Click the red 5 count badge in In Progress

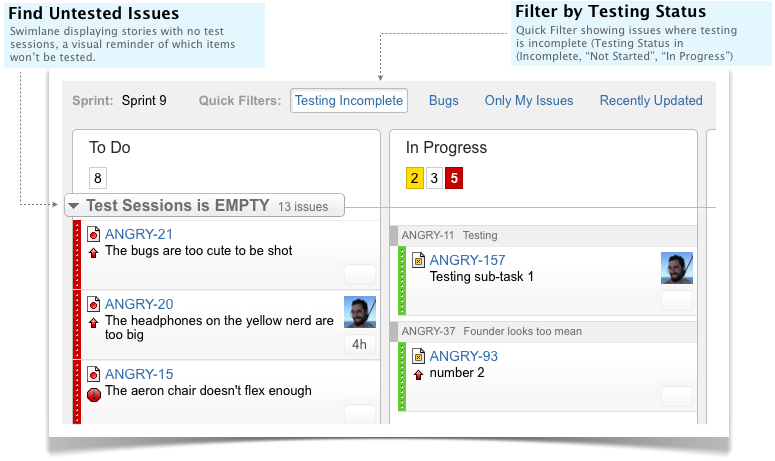click(x=454, y=179)
